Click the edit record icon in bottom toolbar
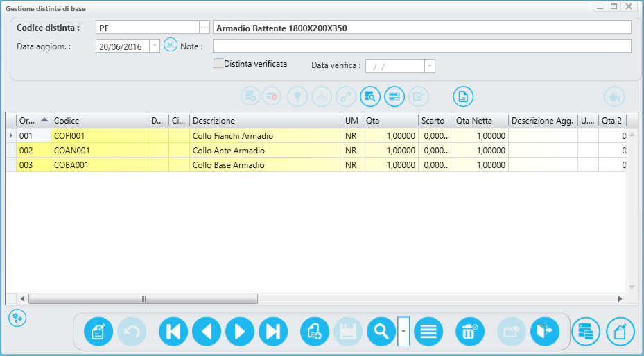 click(x=98, y=332)
